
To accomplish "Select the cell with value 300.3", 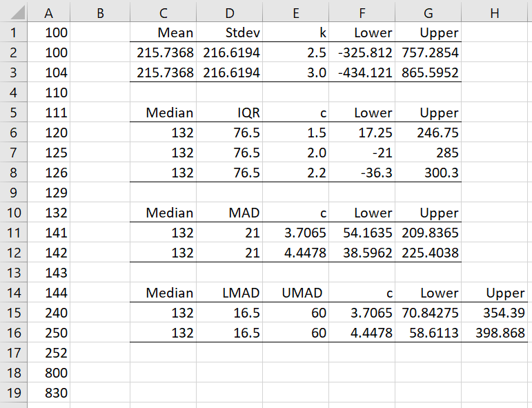I will pyautogui.click(x=428, y=173).
